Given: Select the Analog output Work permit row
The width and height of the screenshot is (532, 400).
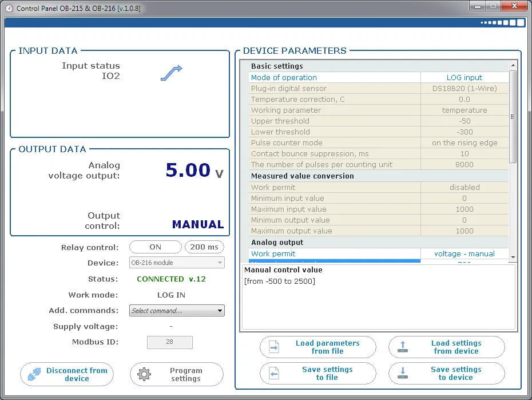Looking at the screenshot, I should tap(378, 254).
